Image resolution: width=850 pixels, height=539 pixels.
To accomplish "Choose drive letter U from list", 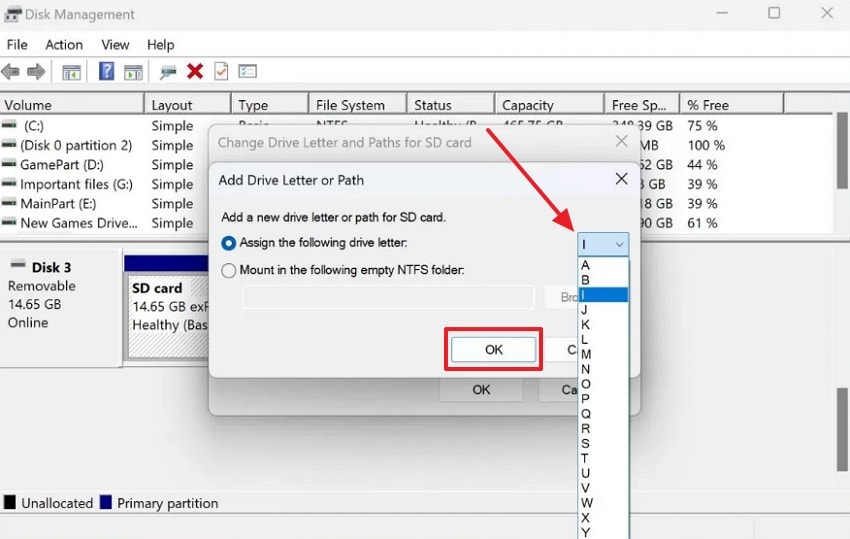I will click(x=603, y=473).
